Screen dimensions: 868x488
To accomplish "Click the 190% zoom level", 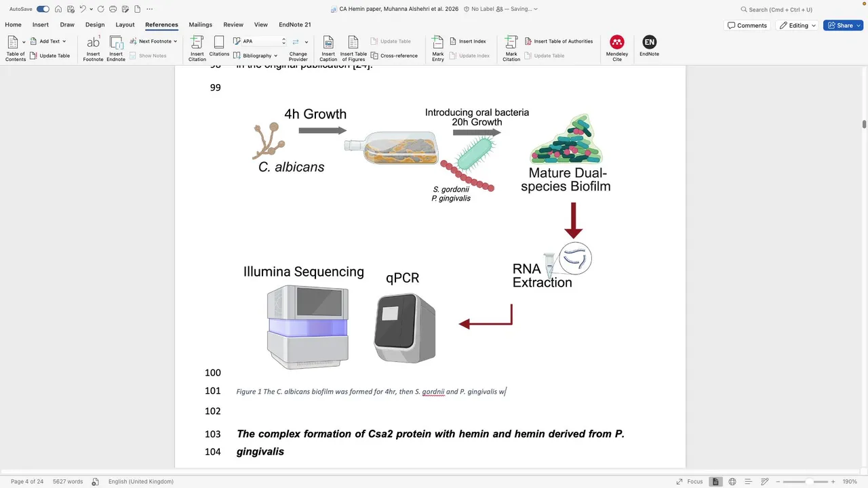I will point(850,481).
